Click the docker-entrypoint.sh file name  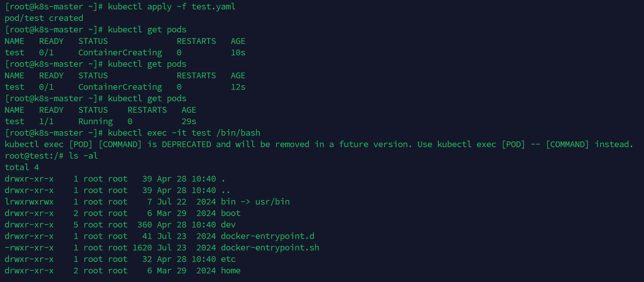[270, 248]
